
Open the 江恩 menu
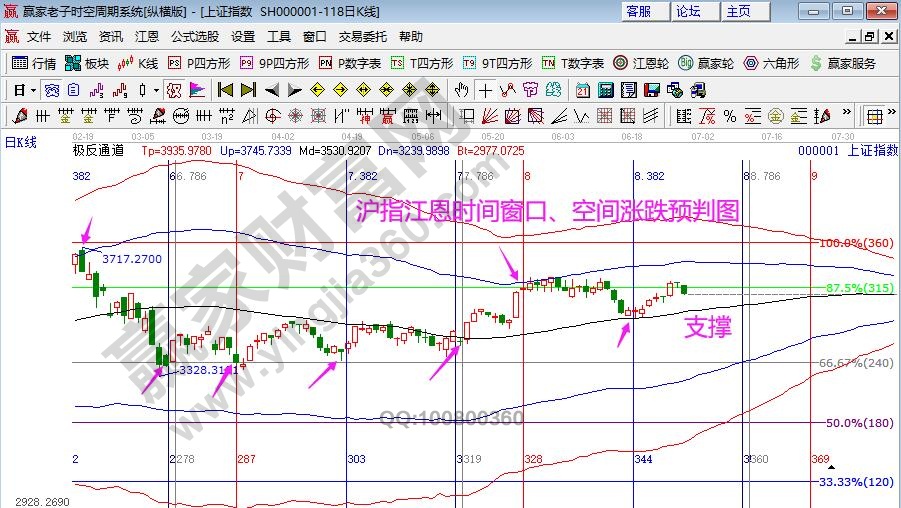click(x=147, y=36)
